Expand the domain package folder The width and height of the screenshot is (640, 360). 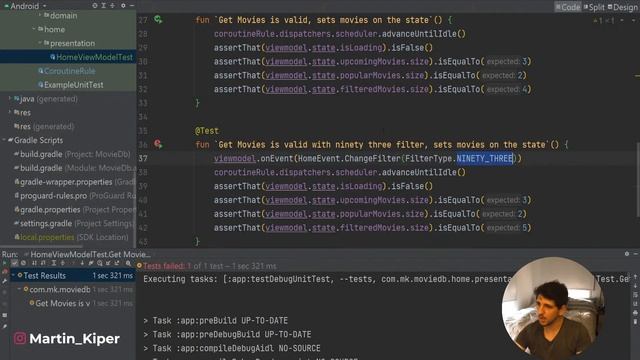40,16
